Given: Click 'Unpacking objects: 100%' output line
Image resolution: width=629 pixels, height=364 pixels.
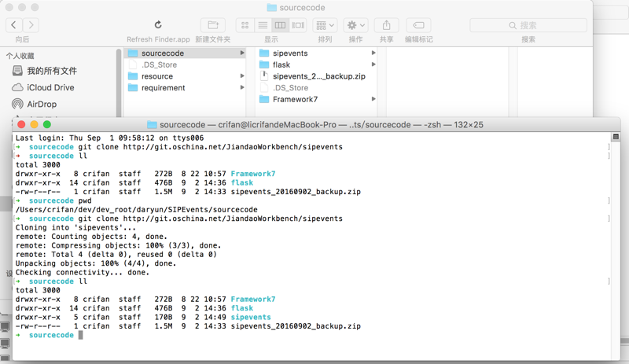Looking at the screenshot, I should tap(96, 263).
